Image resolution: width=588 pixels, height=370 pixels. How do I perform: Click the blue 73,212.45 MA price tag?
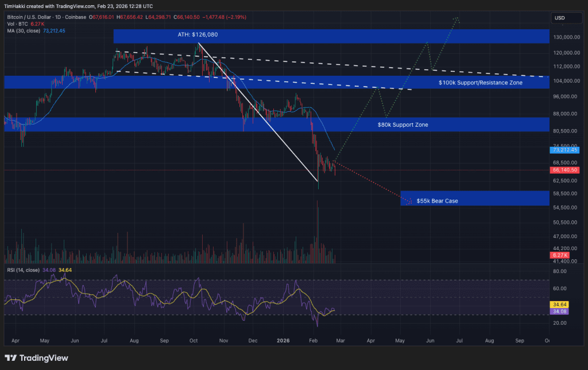click(x=565, y=150)
